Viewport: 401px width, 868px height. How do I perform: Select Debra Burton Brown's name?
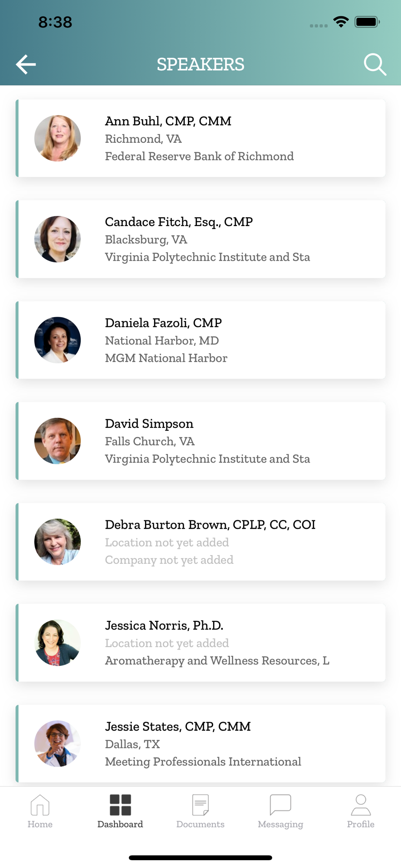point(210,525)
